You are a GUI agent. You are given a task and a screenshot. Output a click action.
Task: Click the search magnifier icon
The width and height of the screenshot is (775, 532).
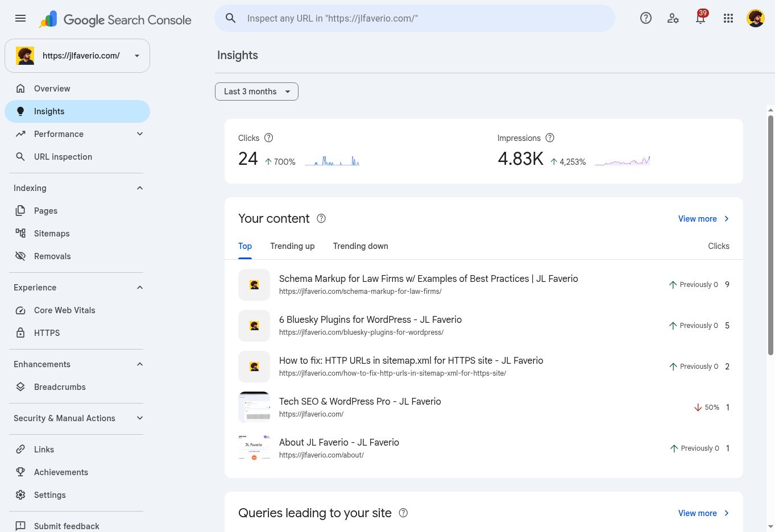230,18
